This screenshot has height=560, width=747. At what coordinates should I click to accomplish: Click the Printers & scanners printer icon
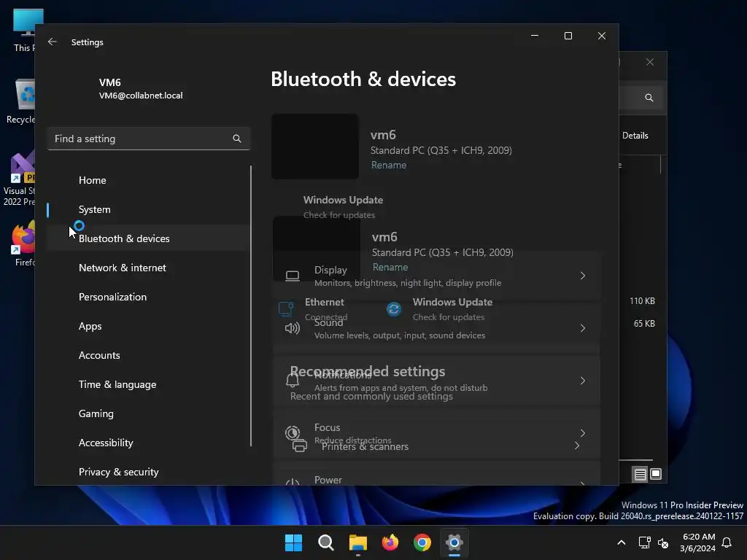pos(300,447)
